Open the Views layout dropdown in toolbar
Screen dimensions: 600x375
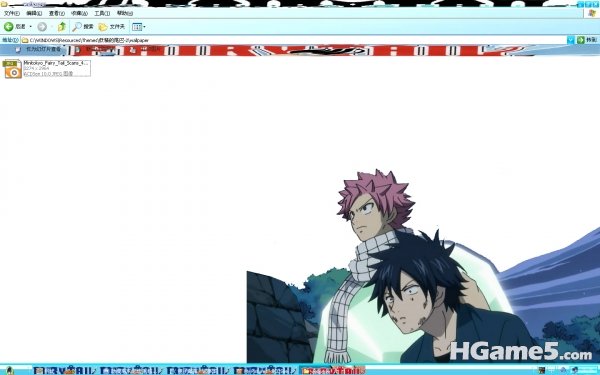click(139, 27)
